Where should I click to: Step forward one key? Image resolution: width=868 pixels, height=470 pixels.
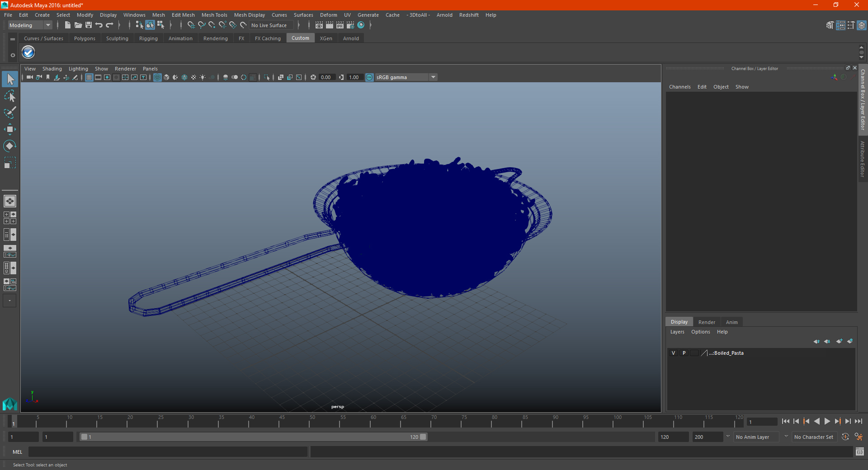click(838, 421)
